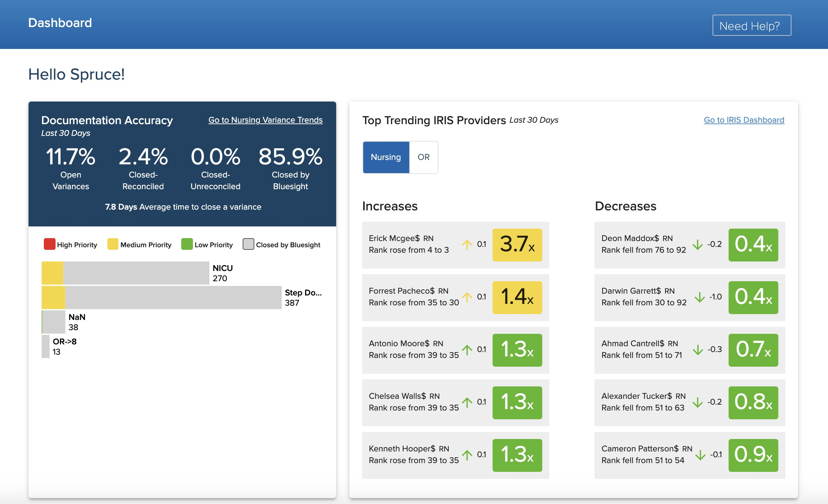Click the 0.8x badge for Alexander Tucker
The width and height of the screenshot is (828, 504).
(753, 402)
